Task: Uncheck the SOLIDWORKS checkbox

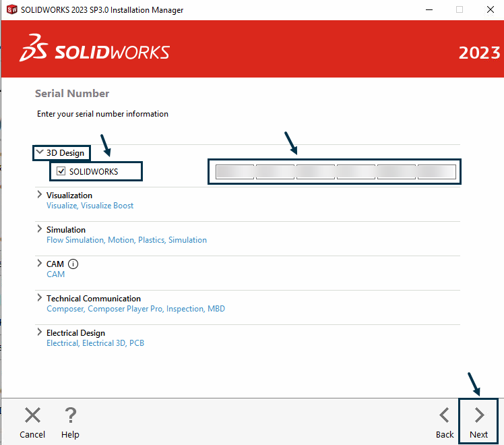Action: click(x=61, y=171)
